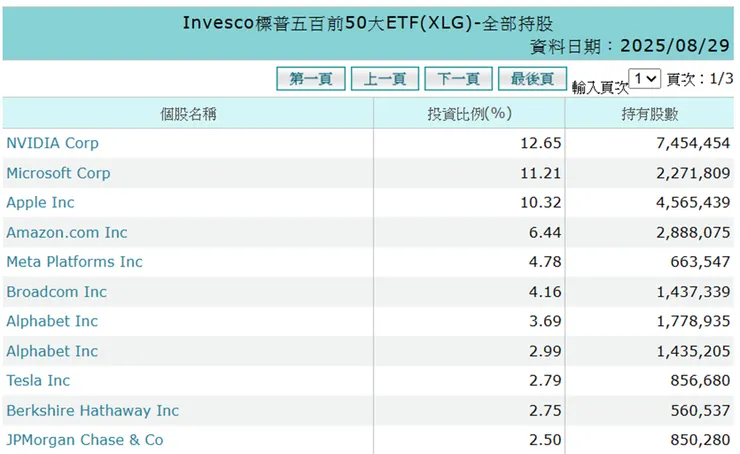Go to first page with 第一頁 button
This screenshot has height=454, width=740.
tap(311, 78)
